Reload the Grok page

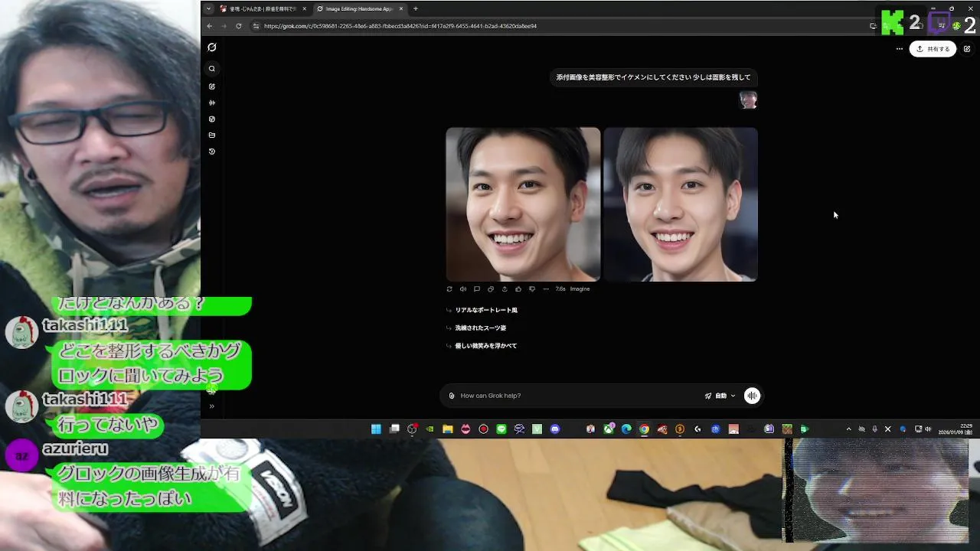pos(239,26)
